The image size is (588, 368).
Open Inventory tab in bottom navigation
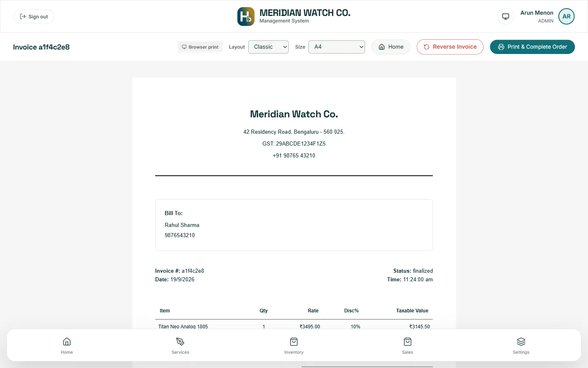(294, 346)
